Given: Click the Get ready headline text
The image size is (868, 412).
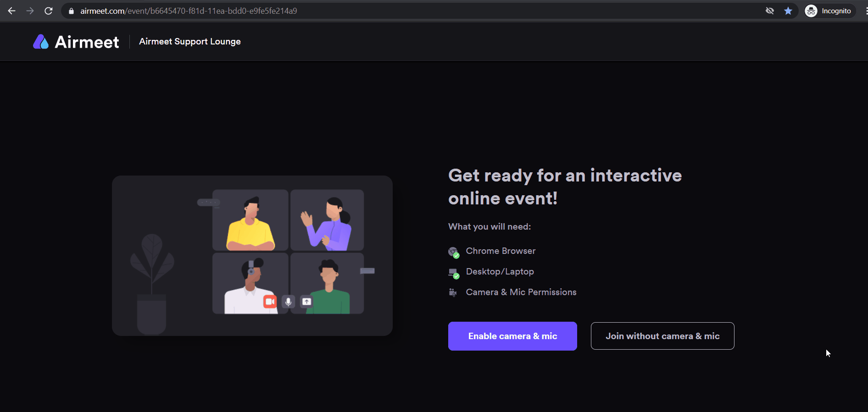Looking at the screenshot, I should pos(565,187).
